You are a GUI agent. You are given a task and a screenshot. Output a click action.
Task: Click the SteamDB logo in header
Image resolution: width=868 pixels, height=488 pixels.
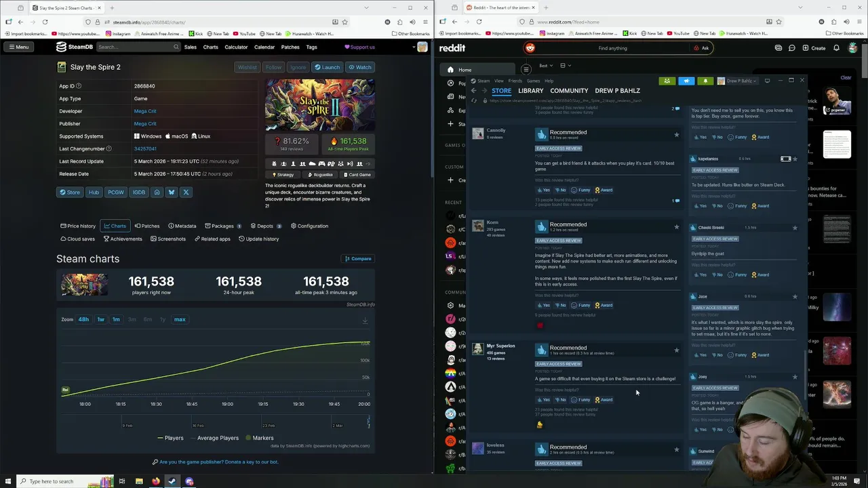75,47
